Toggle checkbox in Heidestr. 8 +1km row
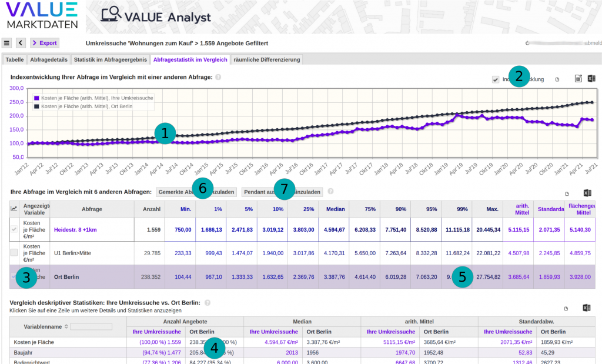Viewport: 602px width, 364px height. (x=14, y=229)
